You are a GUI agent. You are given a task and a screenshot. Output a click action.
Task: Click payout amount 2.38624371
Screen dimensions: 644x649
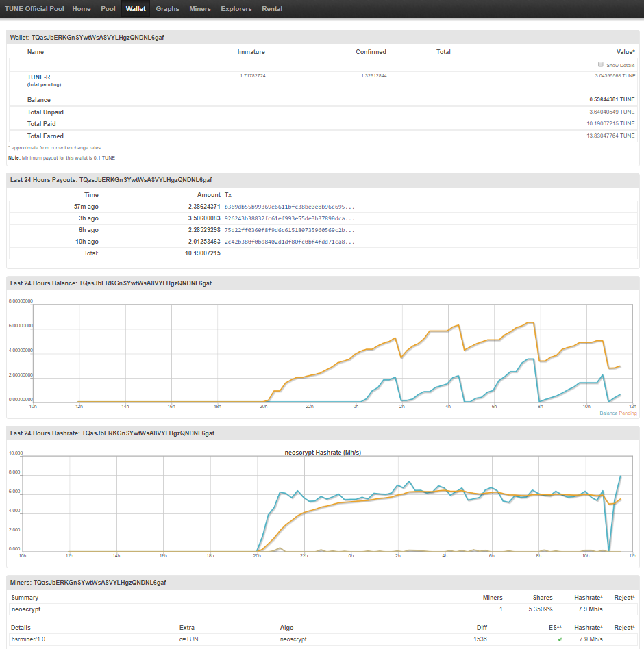pos(204,207)
